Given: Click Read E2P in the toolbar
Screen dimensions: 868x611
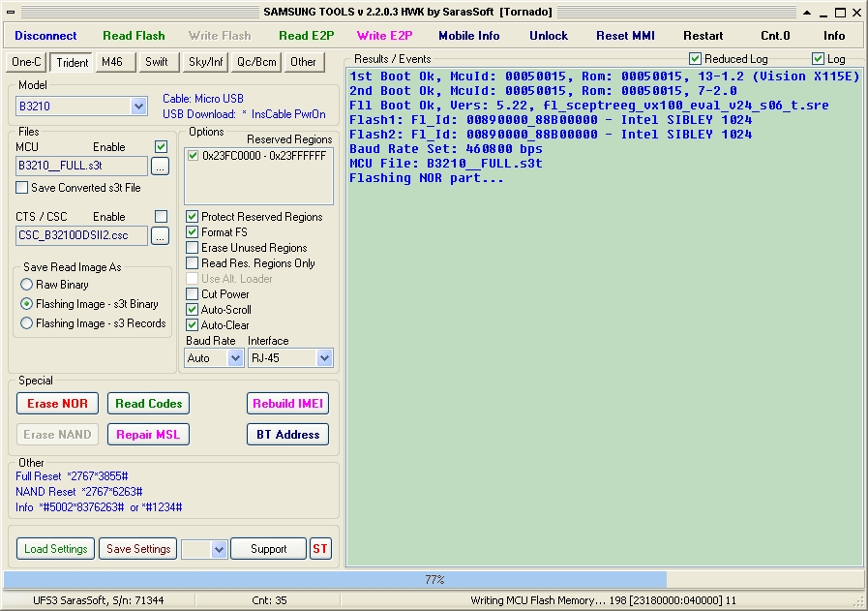Looking at the screenshot, I should click(306, 36).
